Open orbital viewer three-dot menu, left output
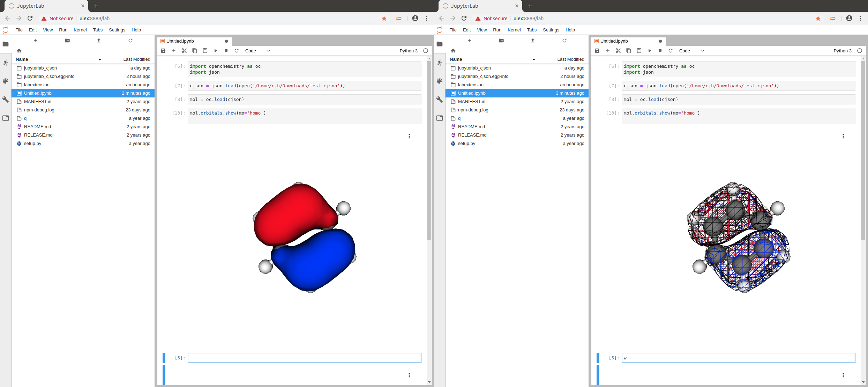This screenshot has height=387, width=868. 409,136
